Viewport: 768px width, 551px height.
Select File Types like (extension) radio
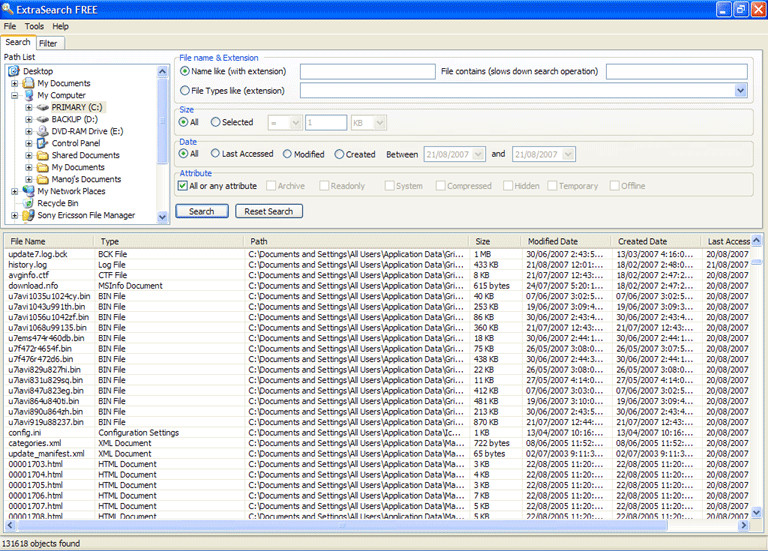coord(185,91)
